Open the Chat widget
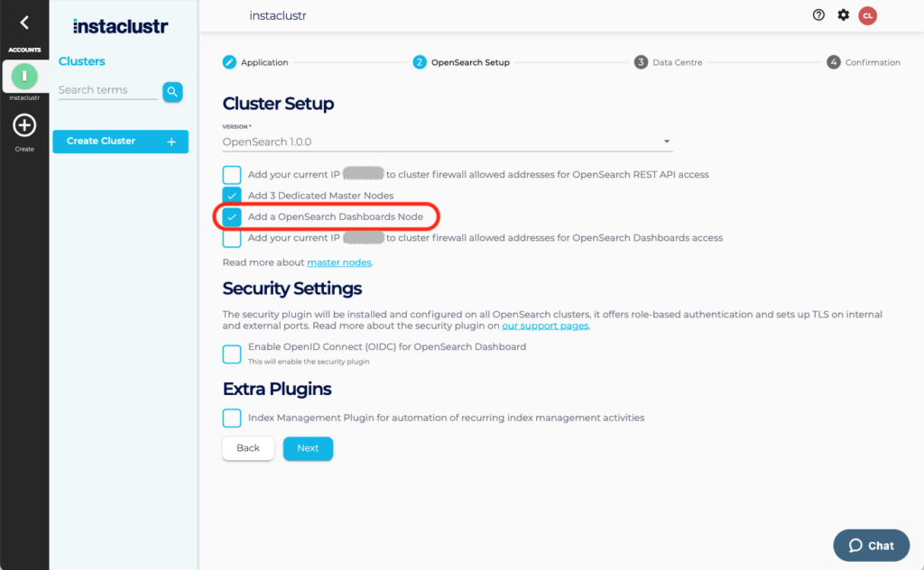Viewport: 924px width, 570px height. click(x=871, y=545)
